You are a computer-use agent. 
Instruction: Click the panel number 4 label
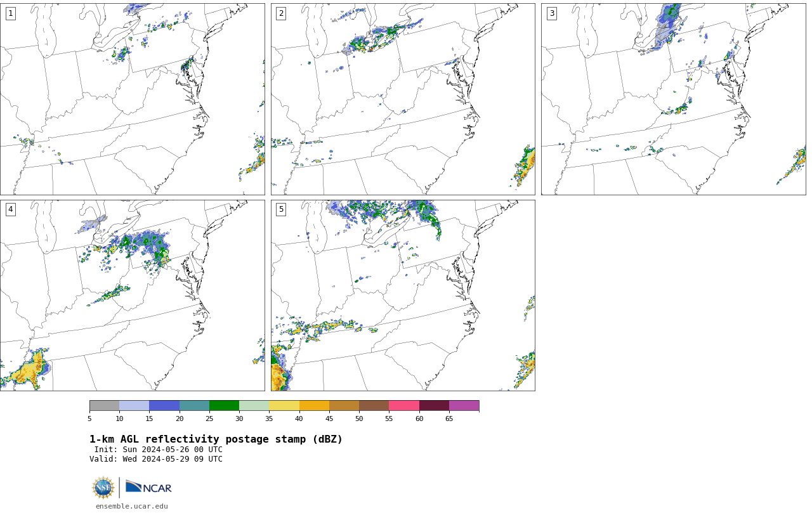(x=10, y=209)
